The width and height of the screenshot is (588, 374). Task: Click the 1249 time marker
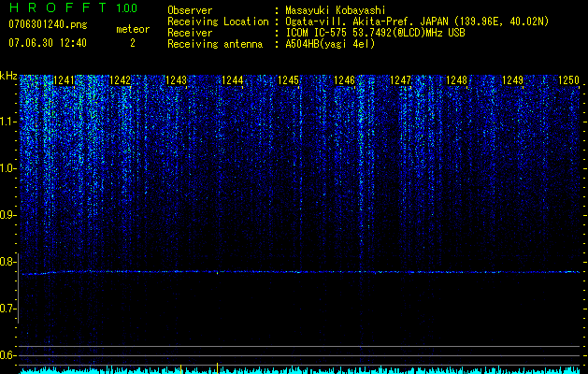coord(512,80)
